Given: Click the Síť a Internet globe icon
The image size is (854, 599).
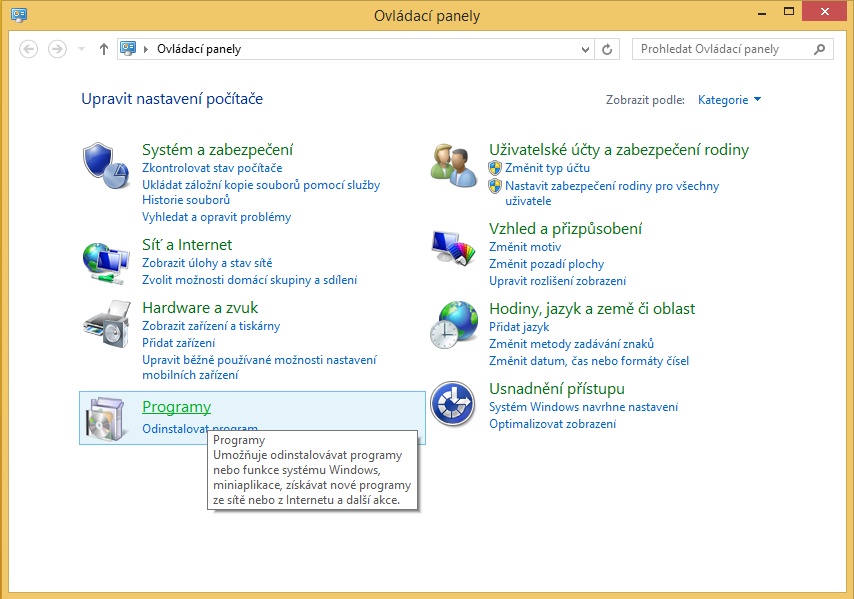Looking at the screenshot, I should [x=105, y=260].
